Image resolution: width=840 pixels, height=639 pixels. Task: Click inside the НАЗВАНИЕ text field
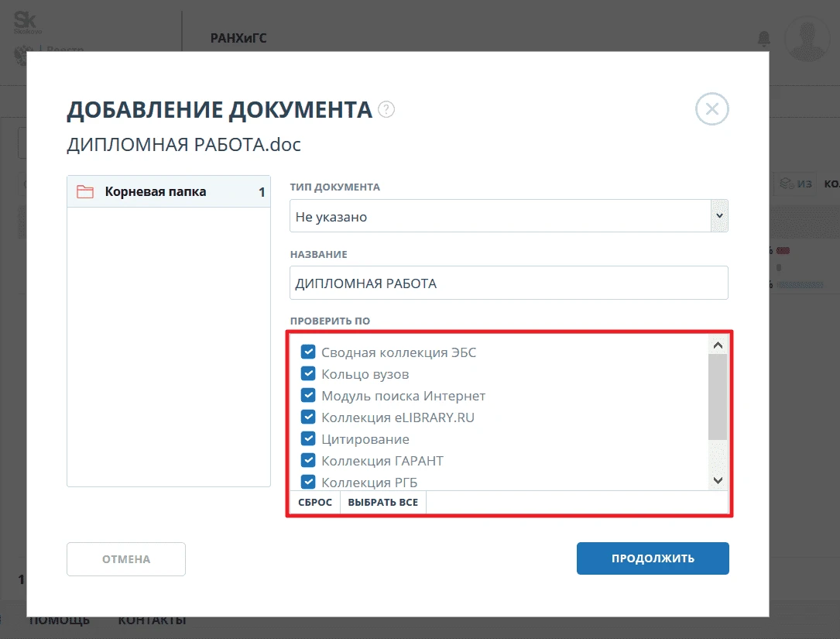pyautogui.click(x=509, y=283)
